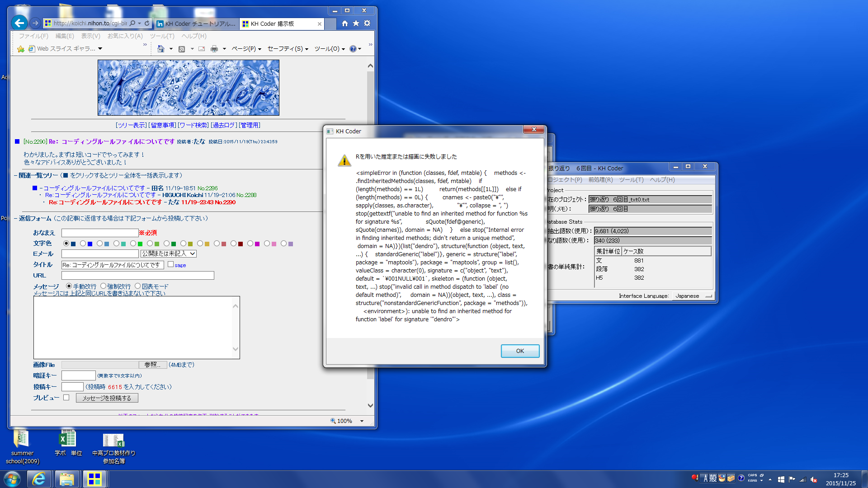Click the search magnifier in address bar
The image size is (868, 488).
pos(132,23)
